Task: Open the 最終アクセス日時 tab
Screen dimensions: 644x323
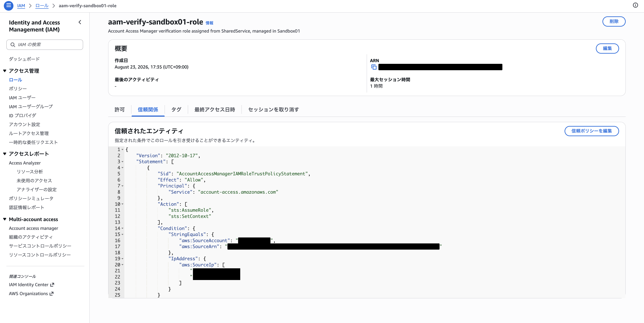Action: point(215,110)
